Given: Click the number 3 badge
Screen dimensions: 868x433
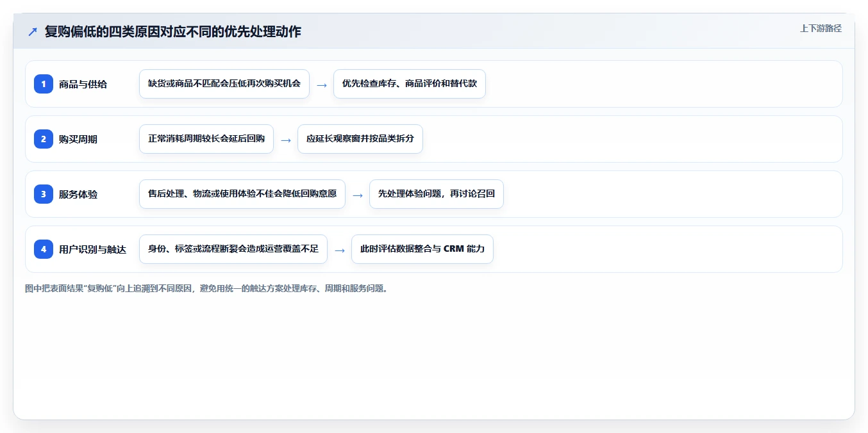Looking at the screenshot, I should [44, 194].
